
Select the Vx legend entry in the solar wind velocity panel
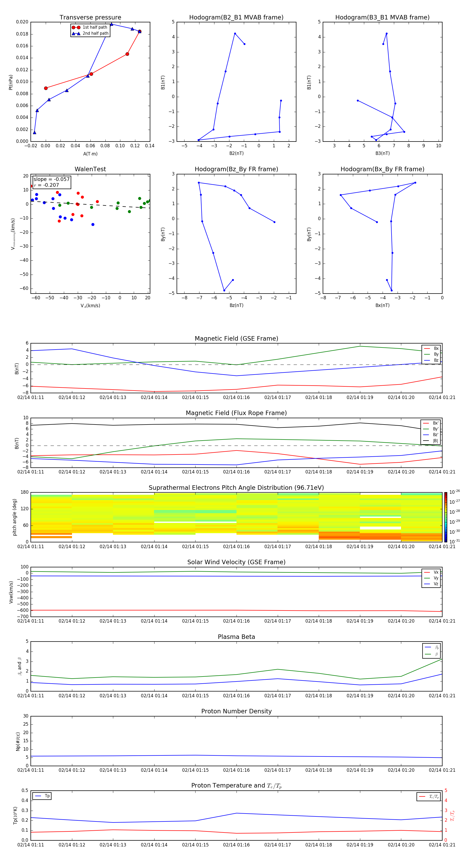click(x=431, y=572)
